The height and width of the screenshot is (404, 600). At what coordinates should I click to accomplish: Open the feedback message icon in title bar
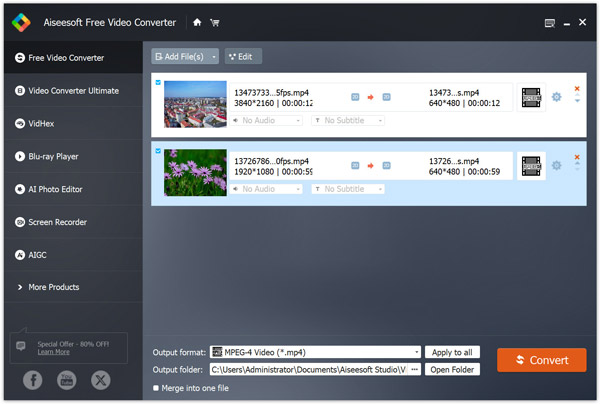point(549,23)
